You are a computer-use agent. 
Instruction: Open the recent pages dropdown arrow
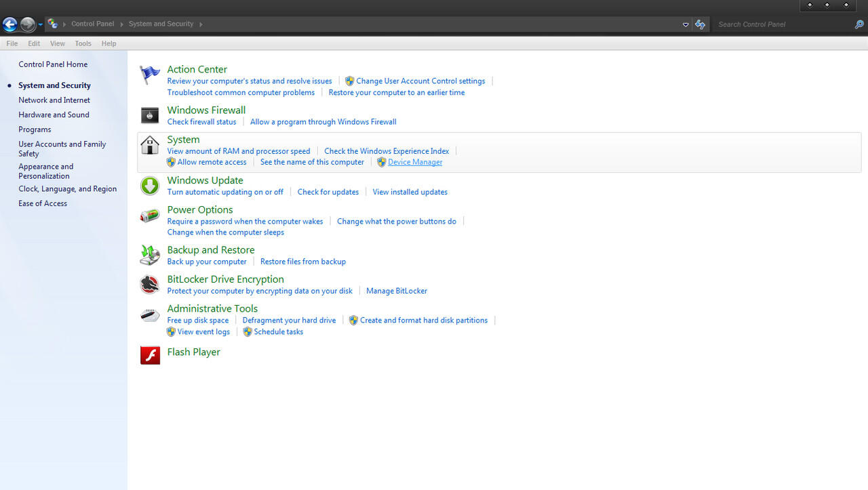[x=41, y=24]
